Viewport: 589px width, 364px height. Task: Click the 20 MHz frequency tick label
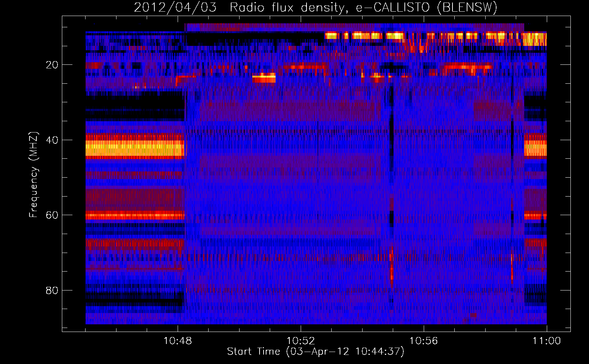pos(52,65)
